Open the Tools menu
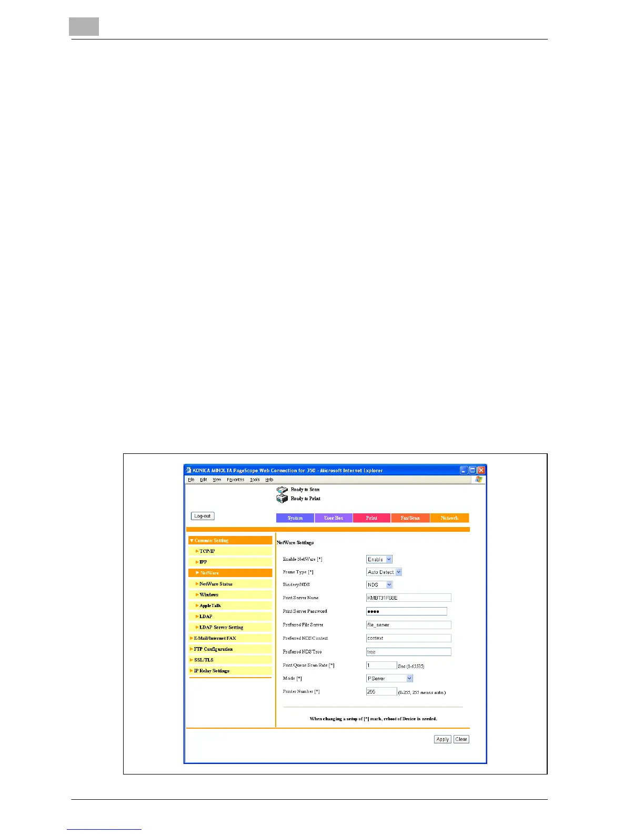The image size is (644, 834). [x=255, y=480]
